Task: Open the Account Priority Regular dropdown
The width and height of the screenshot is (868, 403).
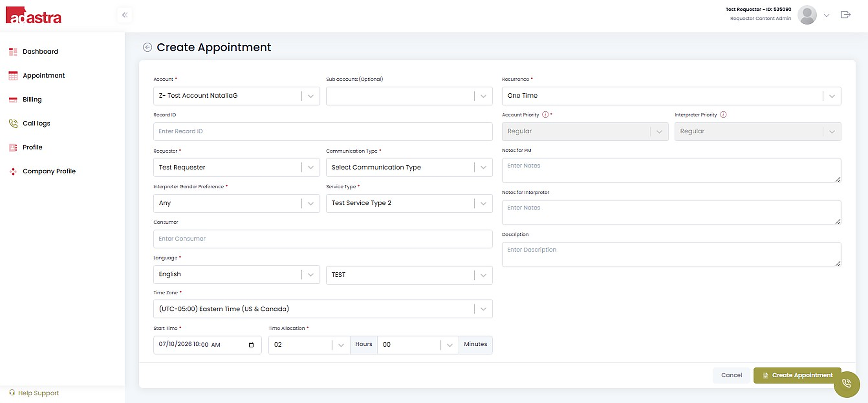Action: tap(585, 131)
